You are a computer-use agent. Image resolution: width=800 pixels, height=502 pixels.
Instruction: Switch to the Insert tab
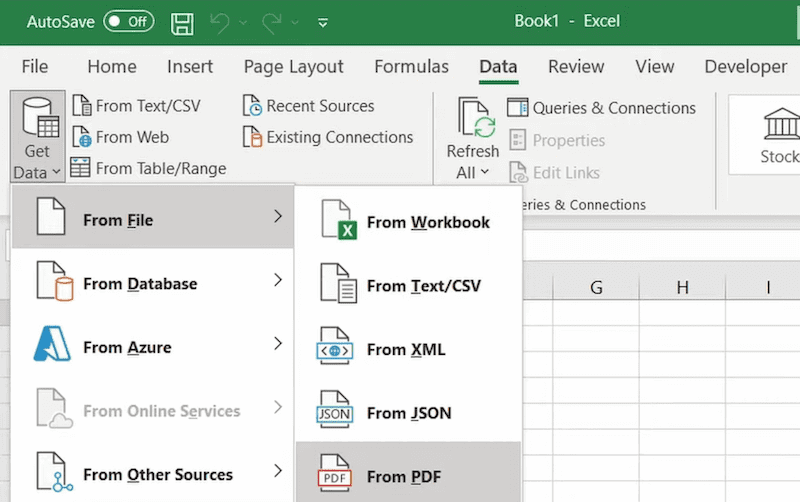(190, 66)
